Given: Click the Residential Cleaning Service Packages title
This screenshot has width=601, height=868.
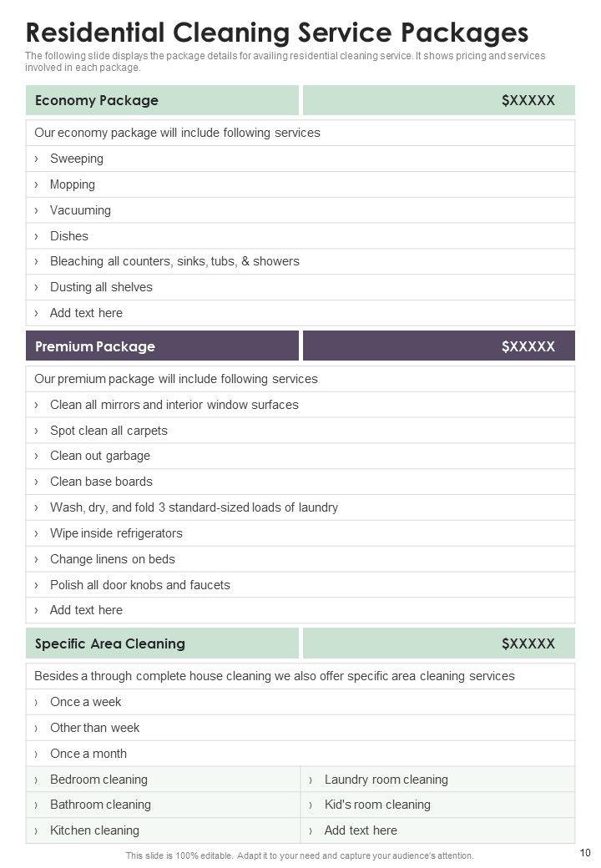Looking at the screenshot, I should 277,32.
